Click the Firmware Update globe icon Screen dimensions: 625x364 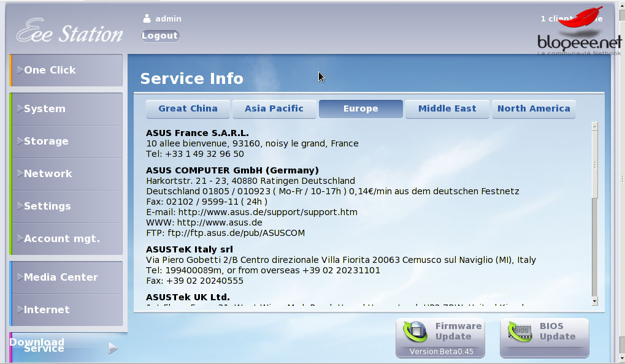click(415, 332)
